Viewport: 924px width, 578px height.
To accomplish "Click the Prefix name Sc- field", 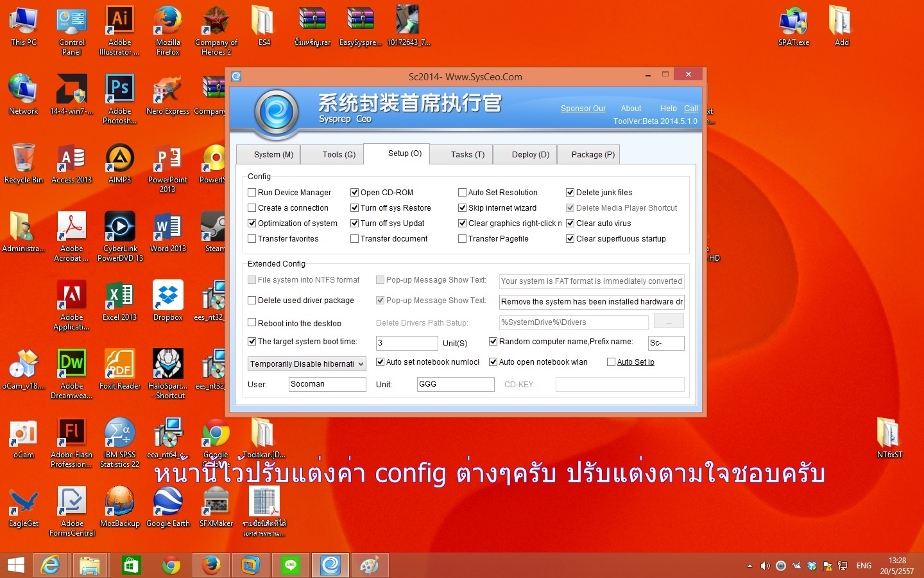I will click(666, 343).
